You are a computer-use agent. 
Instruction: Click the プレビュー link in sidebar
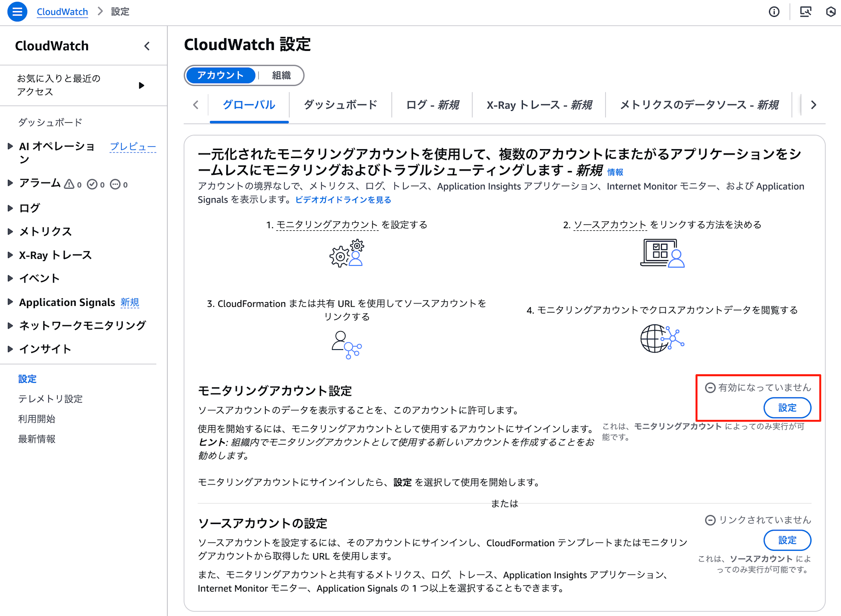(x=133, y=146)
